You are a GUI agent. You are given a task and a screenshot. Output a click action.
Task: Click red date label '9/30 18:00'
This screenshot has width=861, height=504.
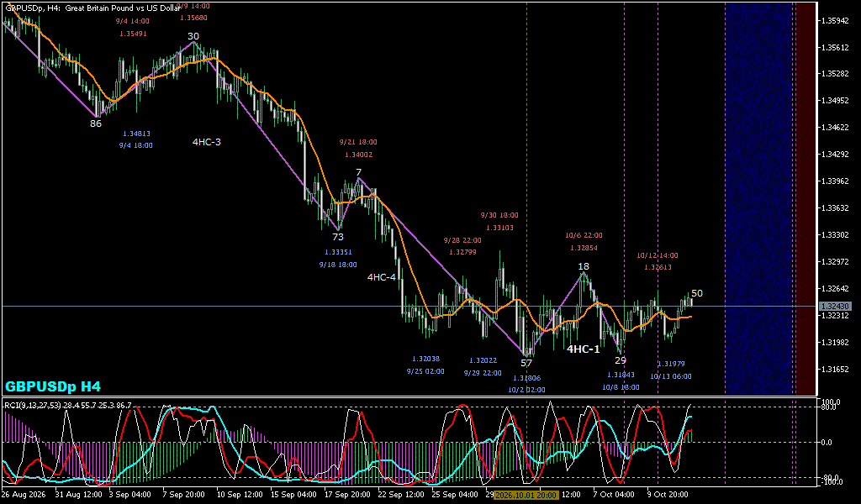pos(499,215)
